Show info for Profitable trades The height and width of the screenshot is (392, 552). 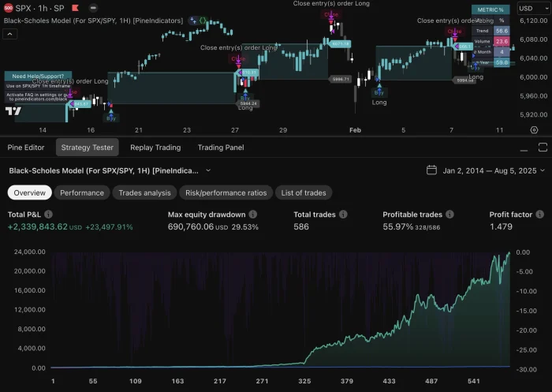click(449, 215)
